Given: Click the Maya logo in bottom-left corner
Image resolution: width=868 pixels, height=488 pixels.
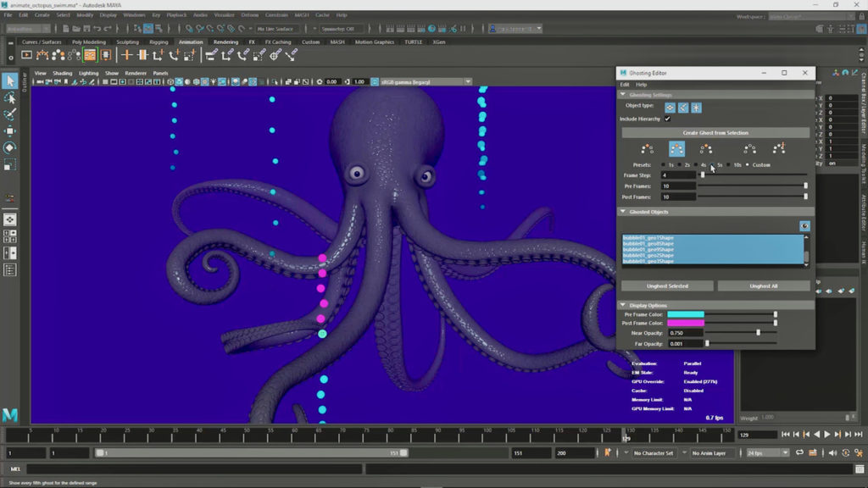Looking at the screenshot, I should tap(10, 414).
